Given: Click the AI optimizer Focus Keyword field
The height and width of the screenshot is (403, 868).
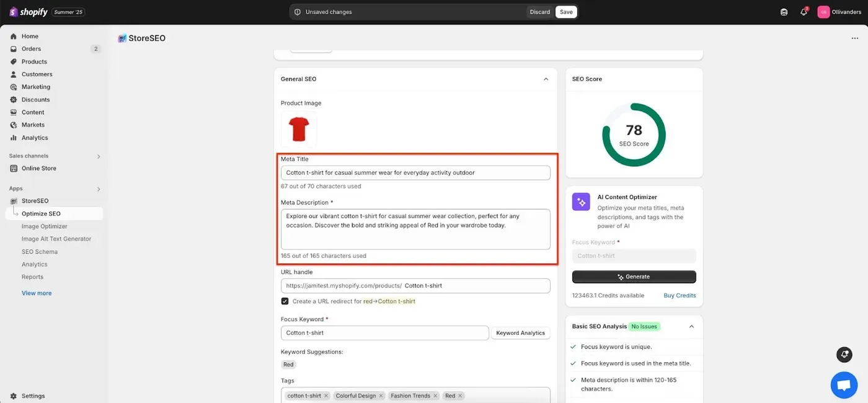Looking at the screenshot, I should pyautogui.click(x=634, y=256).
